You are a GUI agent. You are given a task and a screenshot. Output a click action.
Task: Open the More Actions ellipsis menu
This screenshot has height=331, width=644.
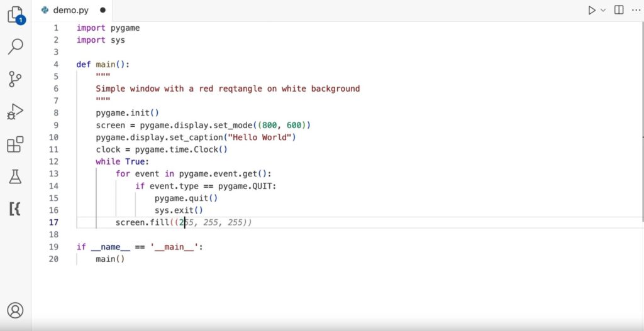pos(636,10)
